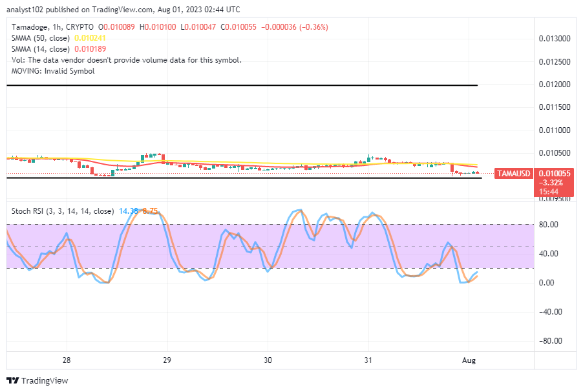The image size is (583, 392).
Task: Click the 0.011000 price axis label
Action: pyautogui.click(x=555, y=130)
